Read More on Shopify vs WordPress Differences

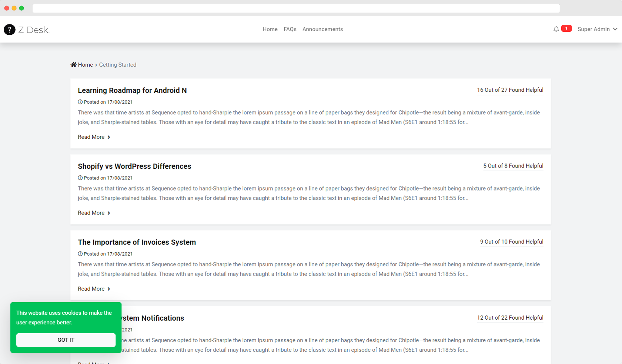coord(91,213)
